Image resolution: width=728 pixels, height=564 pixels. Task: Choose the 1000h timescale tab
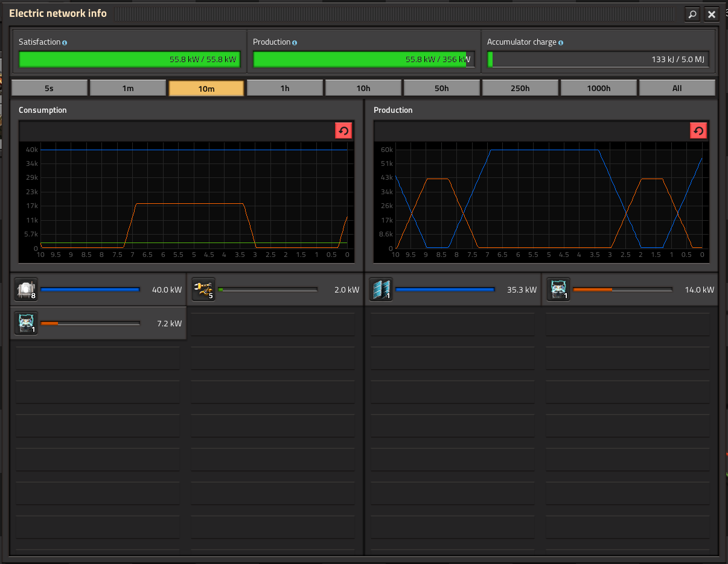tap(598, 88)
